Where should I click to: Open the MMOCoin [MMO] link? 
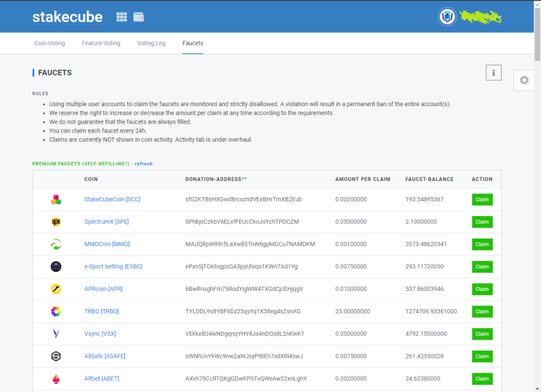click(x=107, y=244)
